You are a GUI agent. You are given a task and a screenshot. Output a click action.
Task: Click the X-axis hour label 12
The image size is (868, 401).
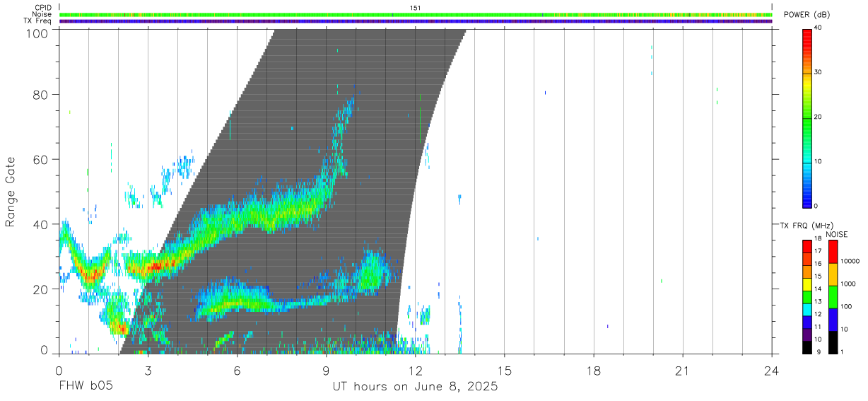click(416, 371)
